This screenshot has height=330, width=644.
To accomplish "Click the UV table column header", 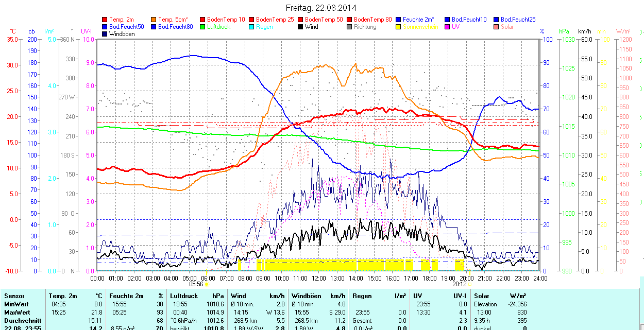I will pyautogui.click(x=418, y=296).
